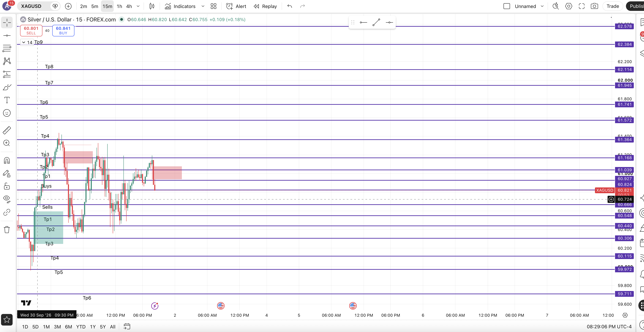Viewport: 644px width, 332px height.
Task: Click the purple lightning event marker on timeline
Action: tap(155, 306)
